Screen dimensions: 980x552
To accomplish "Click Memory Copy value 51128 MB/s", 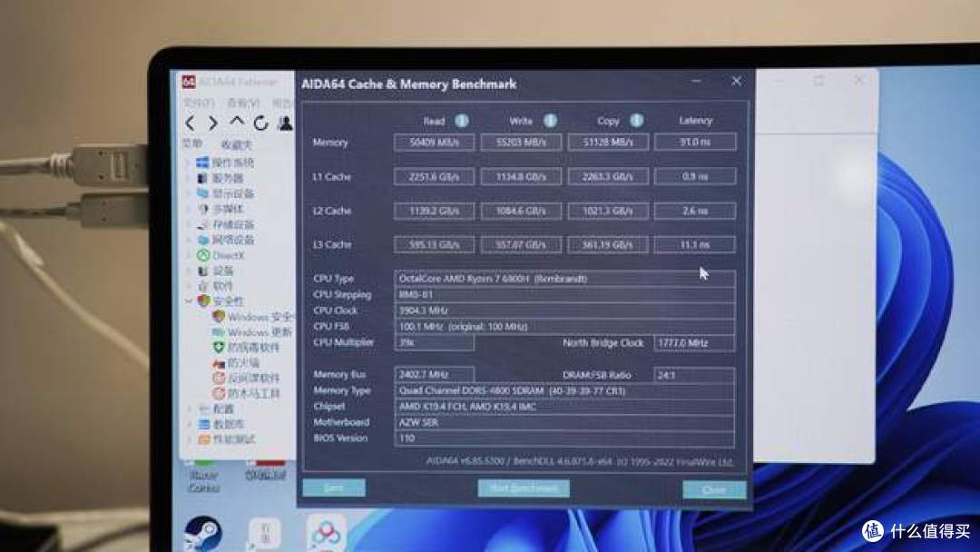I will pyautogui.click(x=607, y=142).
